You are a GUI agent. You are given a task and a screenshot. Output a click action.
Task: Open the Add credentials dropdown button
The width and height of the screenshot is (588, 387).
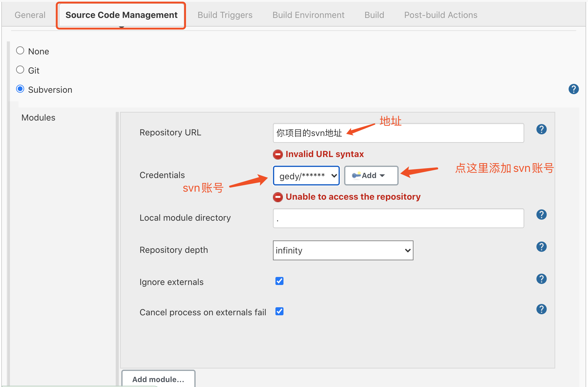point(371,176)
